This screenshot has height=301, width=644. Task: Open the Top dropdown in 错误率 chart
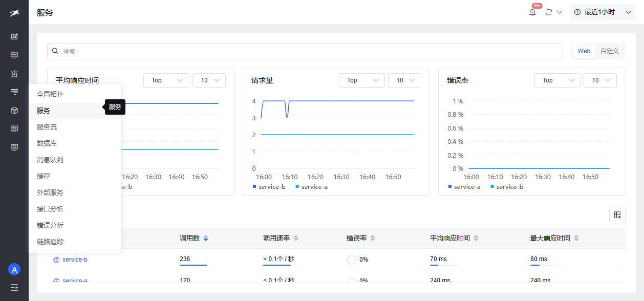click(557, 80)
